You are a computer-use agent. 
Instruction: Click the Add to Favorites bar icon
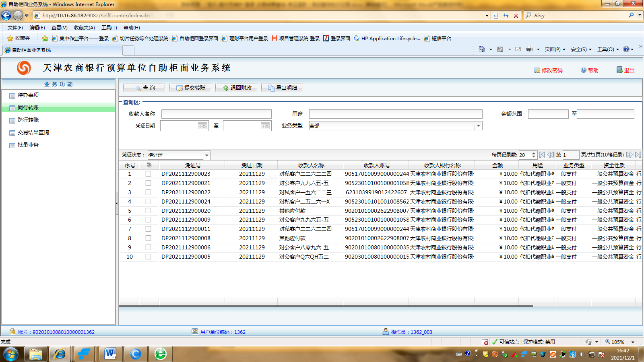click(45, 38)
